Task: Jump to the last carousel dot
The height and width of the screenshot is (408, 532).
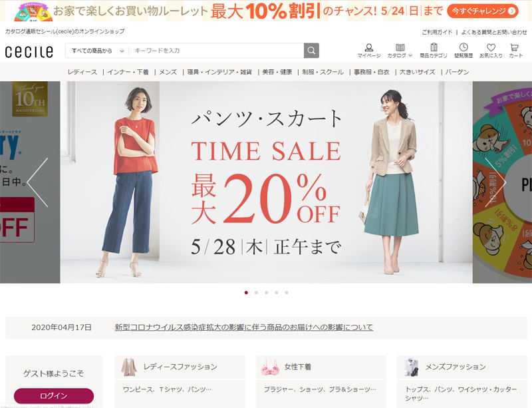Action: click(x=287, y=292)
